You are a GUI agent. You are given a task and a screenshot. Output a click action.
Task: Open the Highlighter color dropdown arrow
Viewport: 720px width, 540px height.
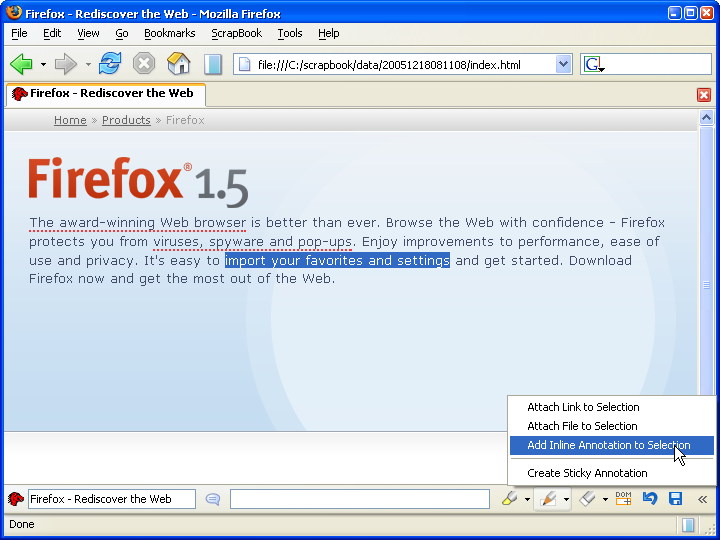527,499
